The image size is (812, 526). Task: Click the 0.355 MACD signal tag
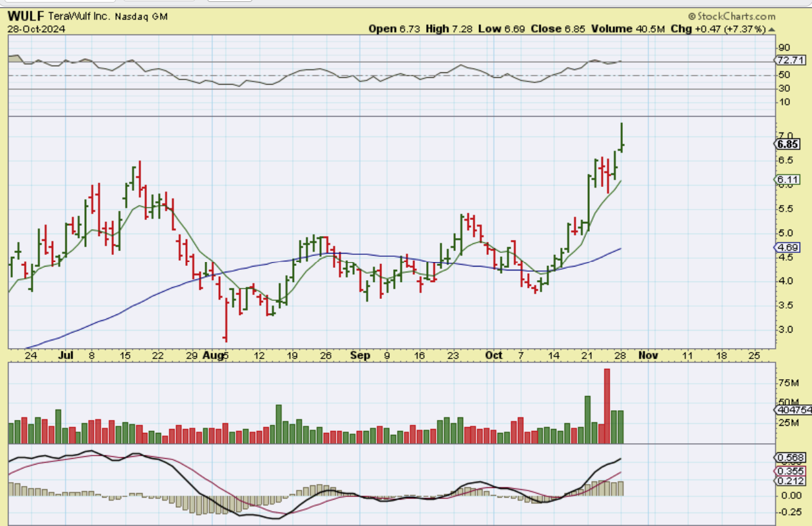[790, 472]
